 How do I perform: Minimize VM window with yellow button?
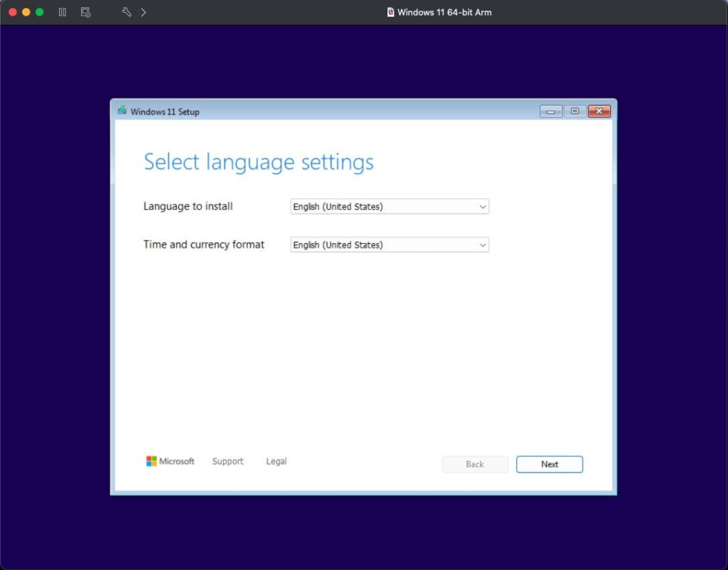point(26,12)
